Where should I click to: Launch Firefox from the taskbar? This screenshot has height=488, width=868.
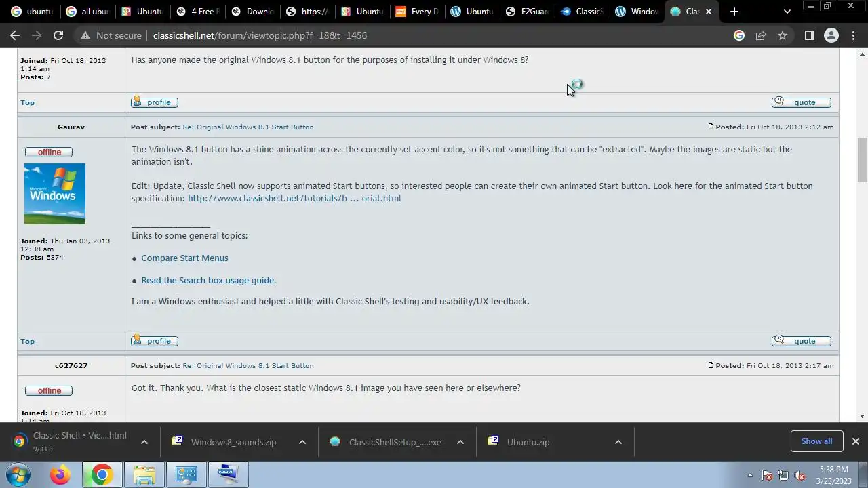pyautogui.click(x=60, y=475)
